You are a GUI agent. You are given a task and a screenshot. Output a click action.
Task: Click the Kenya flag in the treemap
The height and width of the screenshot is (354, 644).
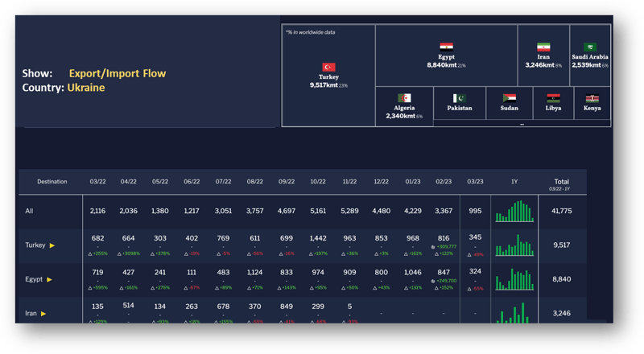click(x=592, y=97)
